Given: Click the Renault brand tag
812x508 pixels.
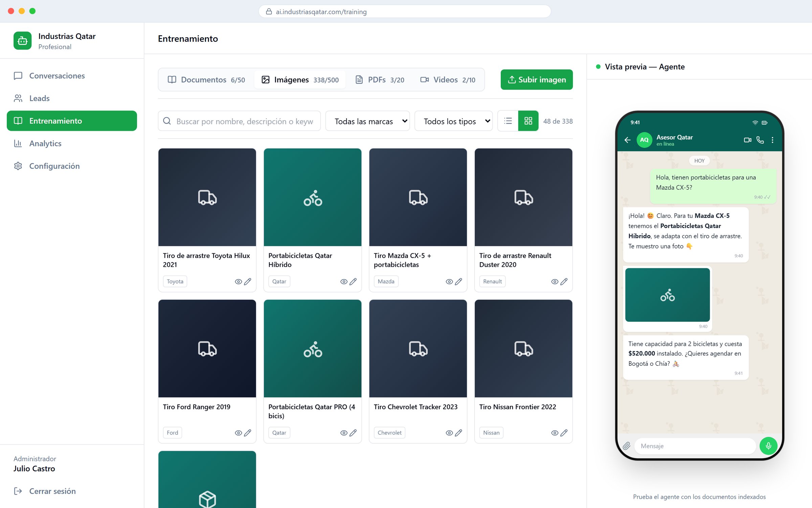Looking at the screenshot, I should [x=492, y=281].
